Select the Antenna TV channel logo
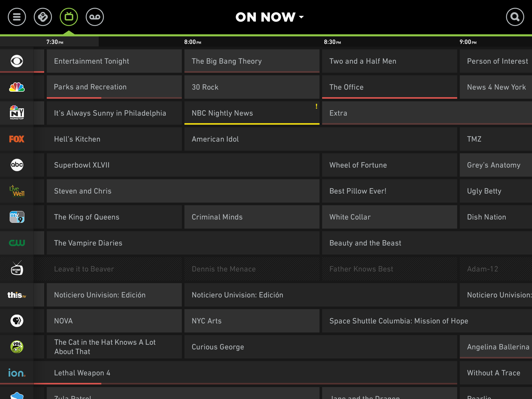The image size is (532, 399). 17,268
